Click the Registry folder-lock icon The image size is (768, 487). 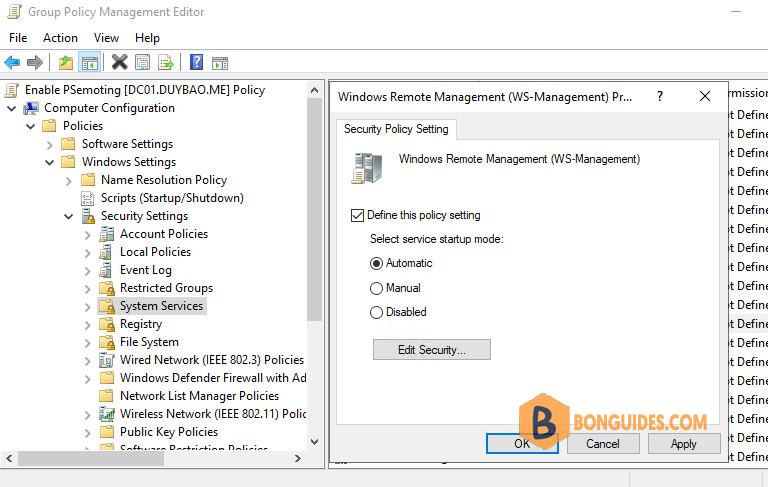[x=107, y=324]
